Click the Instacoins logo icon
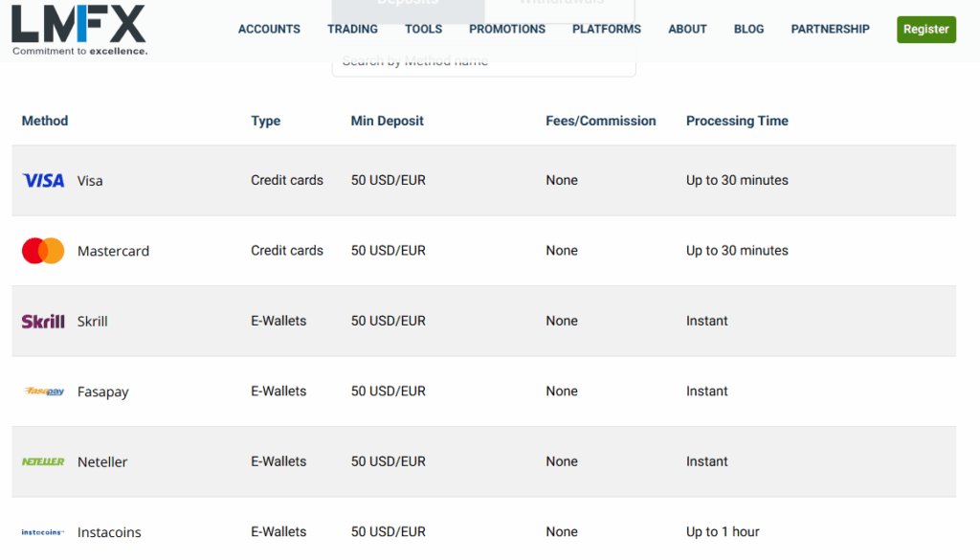 43,532
